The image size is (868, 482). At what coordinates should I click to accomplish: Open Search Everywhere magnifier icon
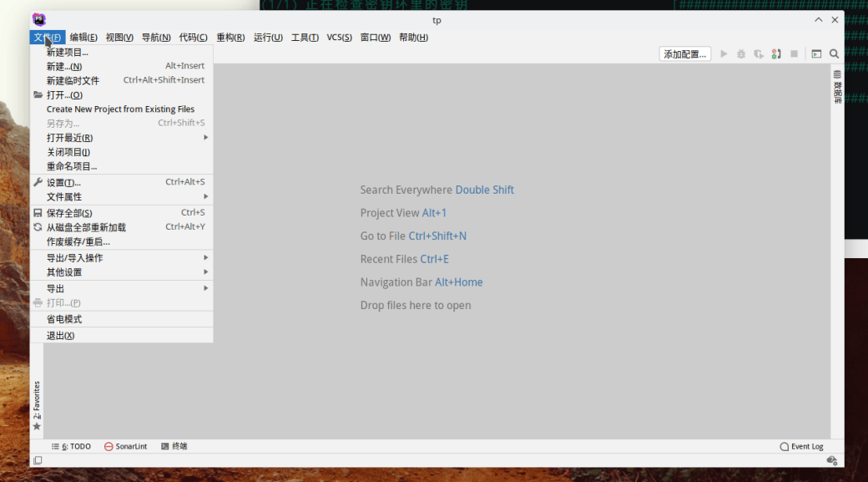[834, 54]
